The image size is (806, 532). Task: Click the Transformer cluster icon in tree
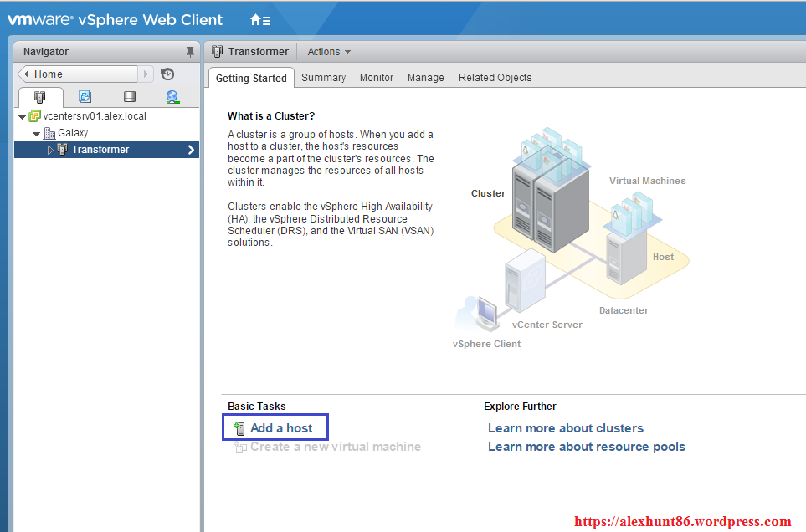click(x=63, y=150)
